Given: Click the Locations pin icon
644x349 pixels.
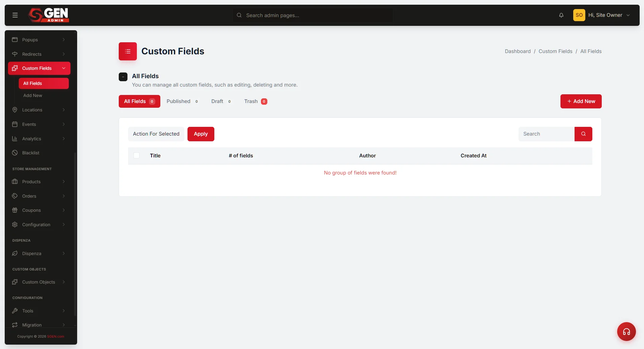Looking at the screenshot, I should pyautogui.click(x=15, y=110).
